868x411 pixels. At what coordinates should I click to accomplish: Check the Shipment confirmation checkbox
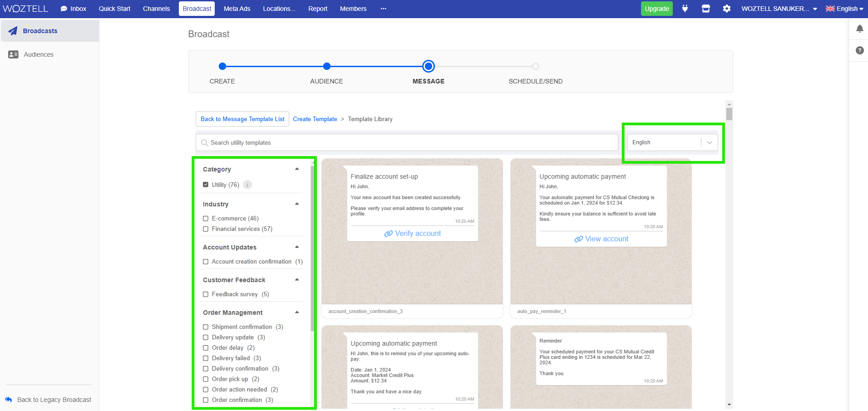pyautogui.click(x=206, y=327)
